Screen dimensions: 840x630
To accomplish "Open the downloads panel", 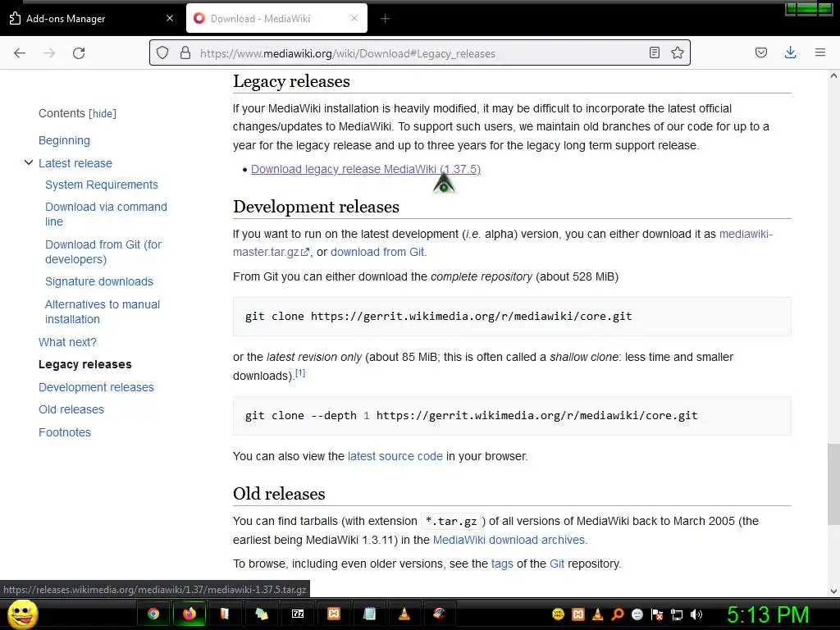I will pos(790,52).
